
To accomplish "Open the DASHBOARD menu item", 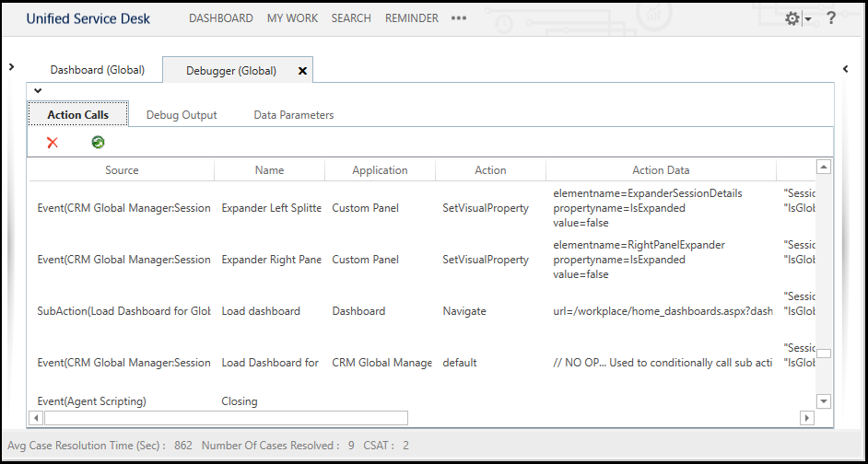I will coord(221,18).
